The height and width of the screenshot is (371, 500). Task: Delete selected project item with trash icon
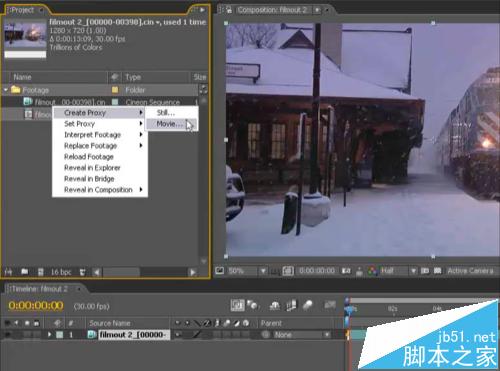(82, 272)
